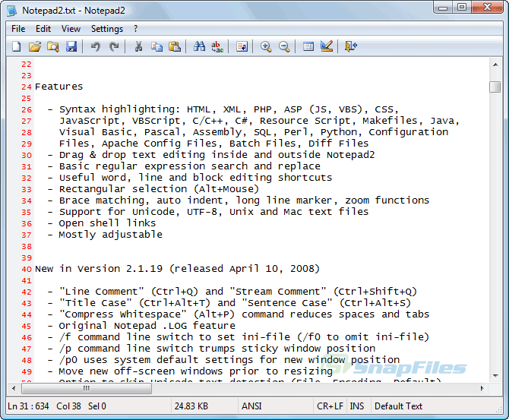Click the window resize grip corner
Image resolution: width=509 pixels, height=420 pixels.
coord(499,410)
